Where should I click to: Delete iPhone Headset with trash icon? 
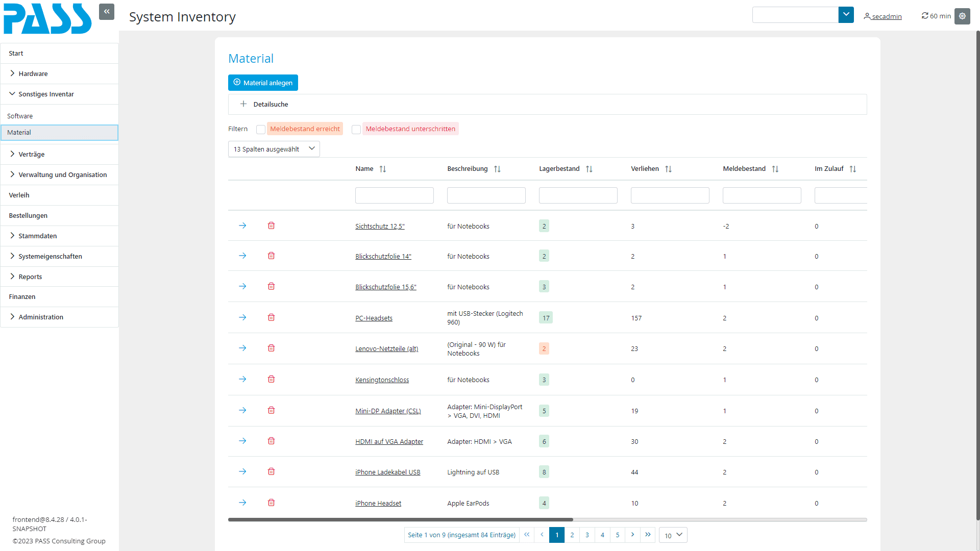click(271, 503)
